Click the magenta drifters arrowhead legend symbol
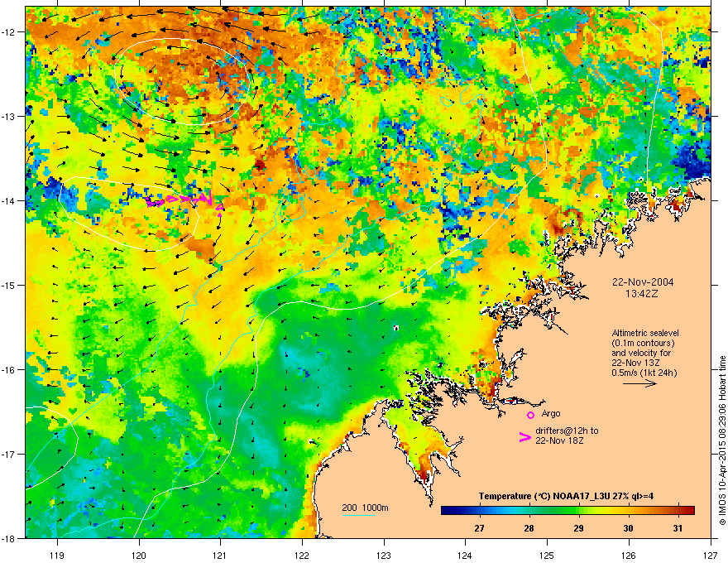Viewport: 728px width, 563px height. click(x=524, y=437)
